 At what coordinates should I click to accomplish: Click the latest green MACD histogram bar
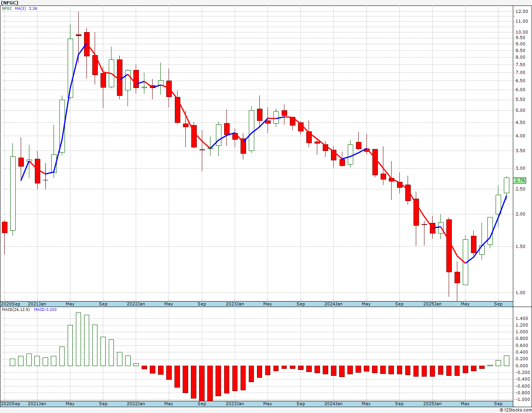click(507, 361)
